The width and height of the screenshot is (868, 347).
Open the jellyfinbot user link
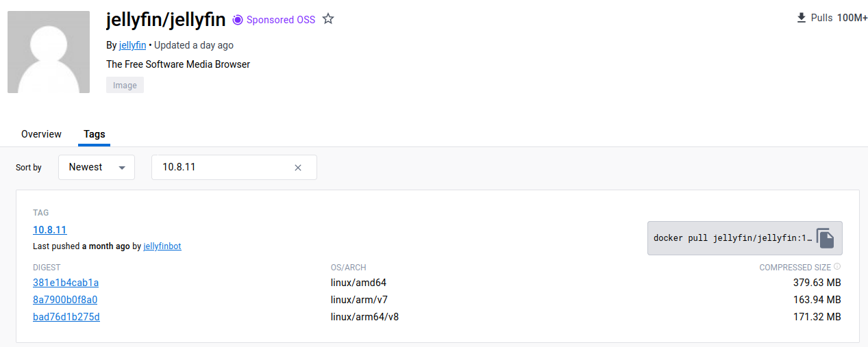[162, 246]
